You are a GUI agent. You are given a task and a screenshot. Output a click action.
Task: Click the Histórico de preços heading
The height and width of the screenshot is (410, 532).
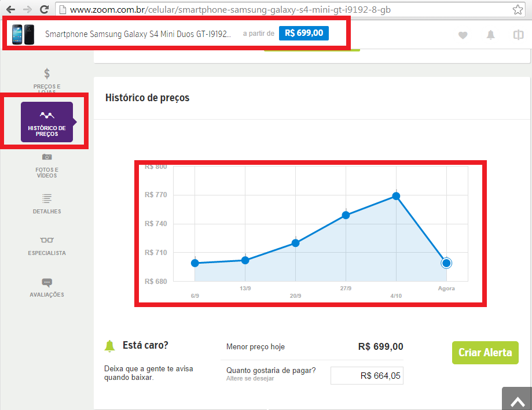click(147, 98)
